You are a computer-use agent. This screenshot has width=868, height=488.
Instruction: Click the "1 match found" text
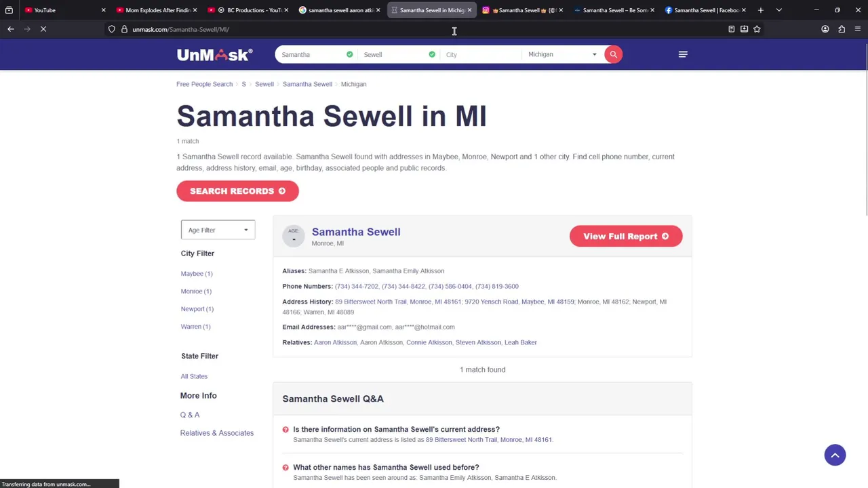tap(483, 369)
